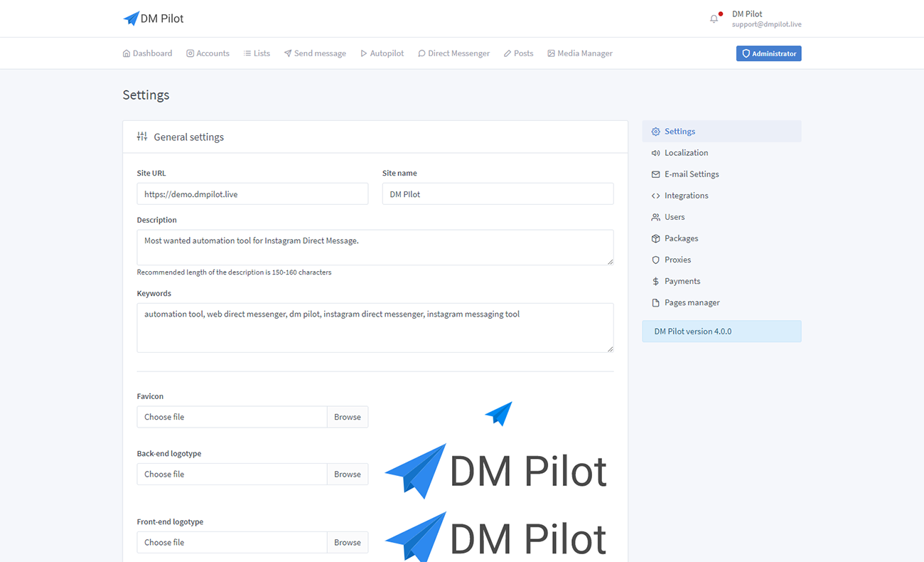Click the Settings page heading
Image resolution: width=924 pixels, height=562 pixels.
[146, 95]
